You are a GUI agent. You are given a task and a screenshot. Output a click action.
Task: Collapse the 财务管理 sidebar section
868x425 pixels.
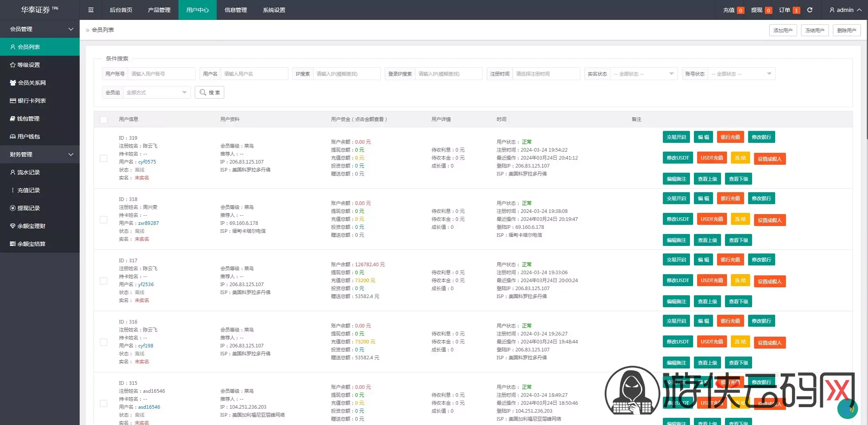point(40,154)
